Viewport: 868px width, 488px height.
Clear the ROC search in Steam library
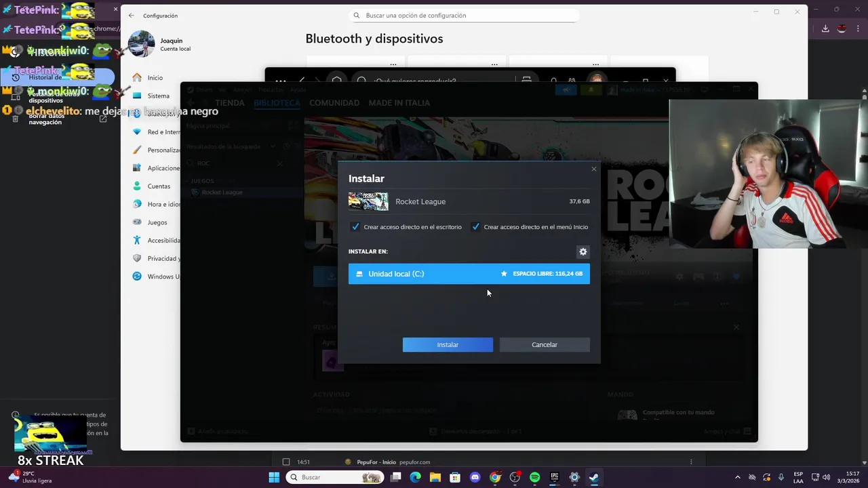click(279, 163)
